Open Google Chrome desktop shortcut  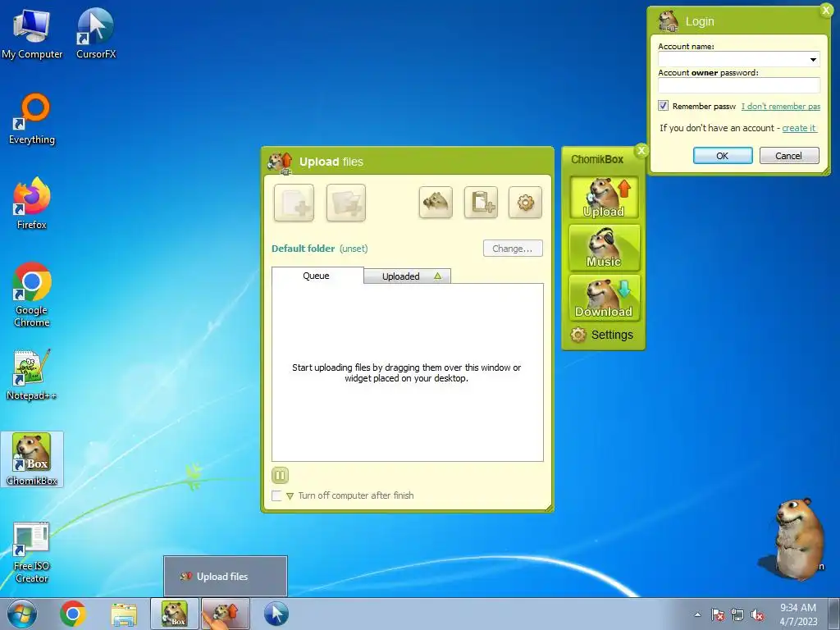tap(32, 294)
